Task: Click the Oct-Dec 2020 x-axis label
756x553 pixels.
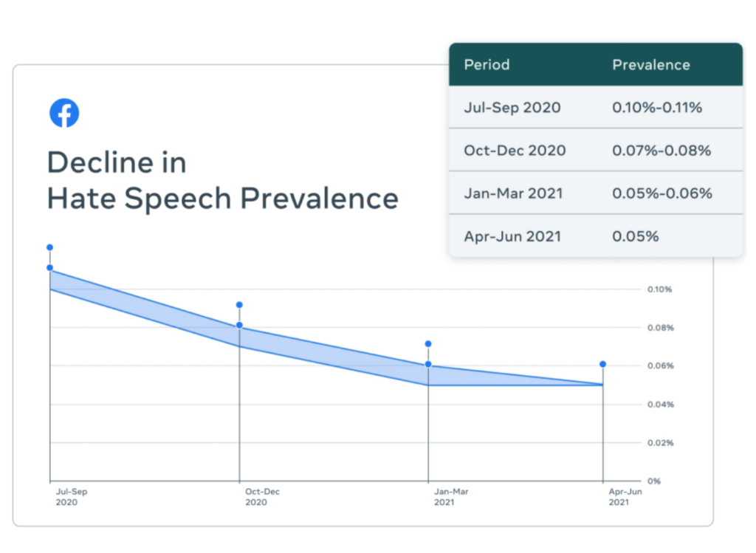Action: pos(261,497)
